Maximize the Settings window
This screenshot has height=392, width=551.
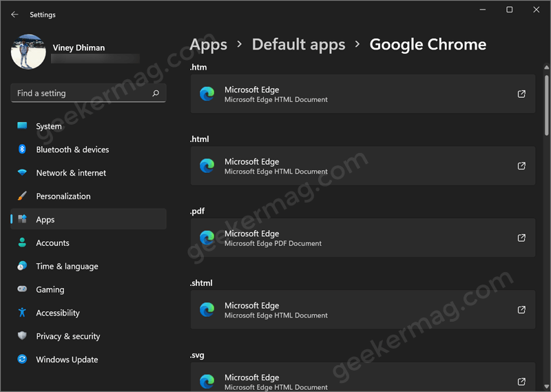(509, 10)
